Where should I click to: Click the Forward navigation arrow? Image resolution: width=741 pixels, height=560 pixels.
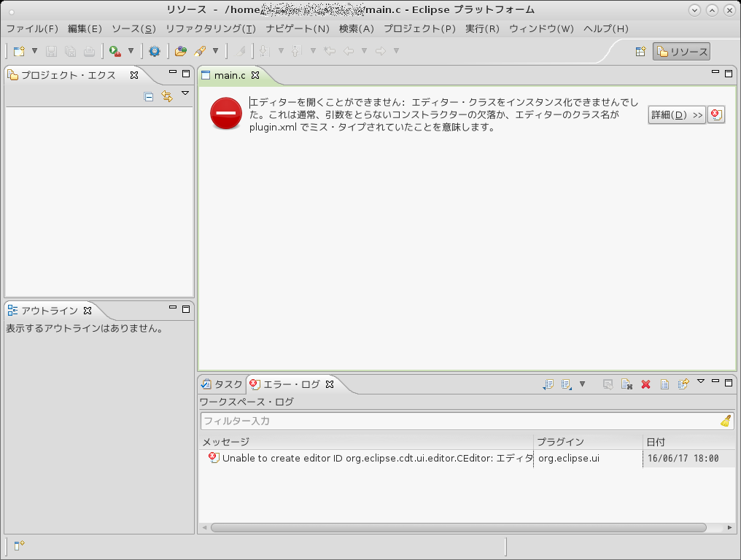pos(381,51)
